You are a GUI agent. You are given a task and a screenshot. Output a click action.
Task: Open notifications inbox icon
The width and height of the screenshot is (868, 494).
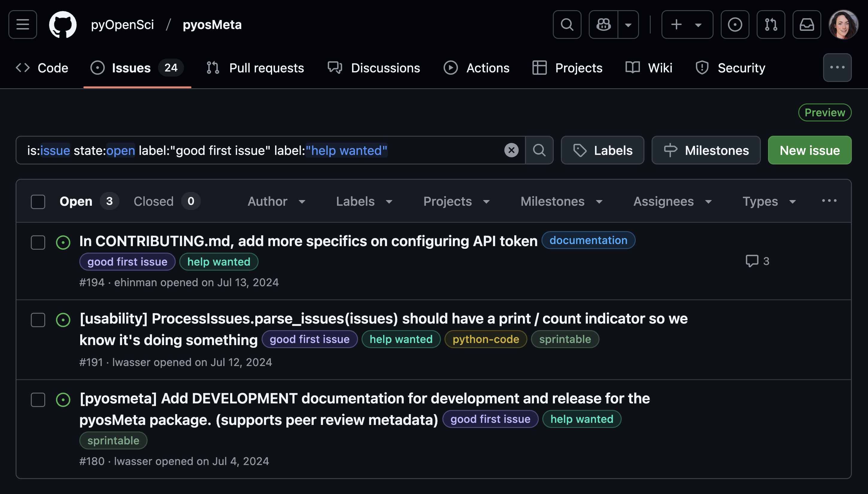(807, 25)
